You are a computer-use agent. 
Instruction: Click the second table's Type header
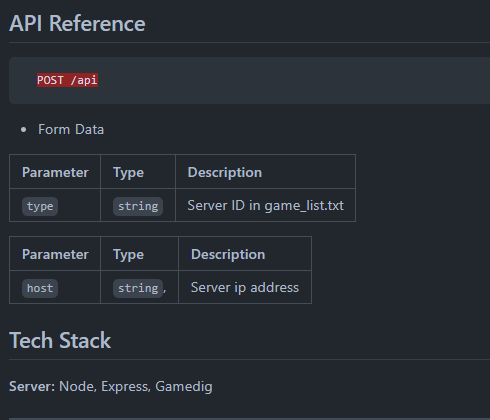128,255
